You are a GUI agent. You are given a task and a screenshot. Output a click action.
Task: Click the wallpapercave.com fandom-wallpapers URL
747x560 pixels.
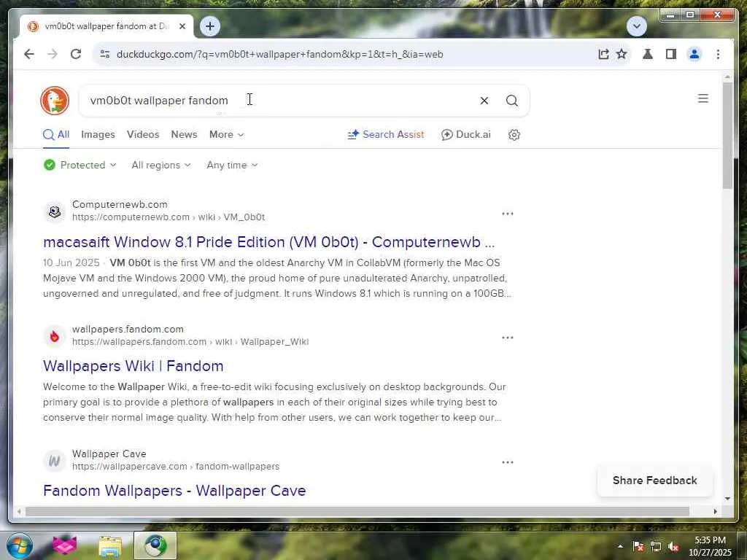(x=176, y=467)
